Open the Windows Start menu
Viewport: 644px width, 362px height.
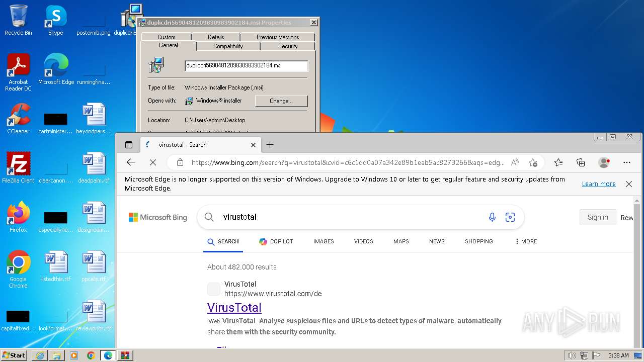click(14, 355)
